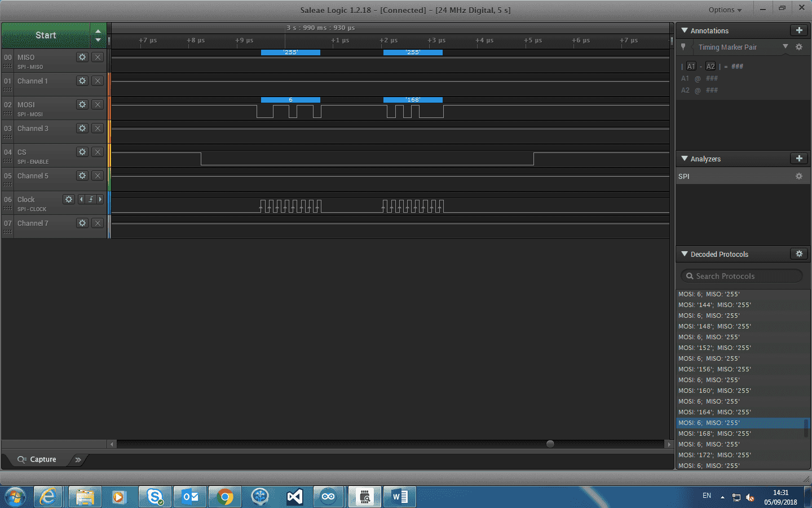This screenshot has width=812, height=508.
Task: Open settings gear for MISO channel
Action: pos(82,57)
